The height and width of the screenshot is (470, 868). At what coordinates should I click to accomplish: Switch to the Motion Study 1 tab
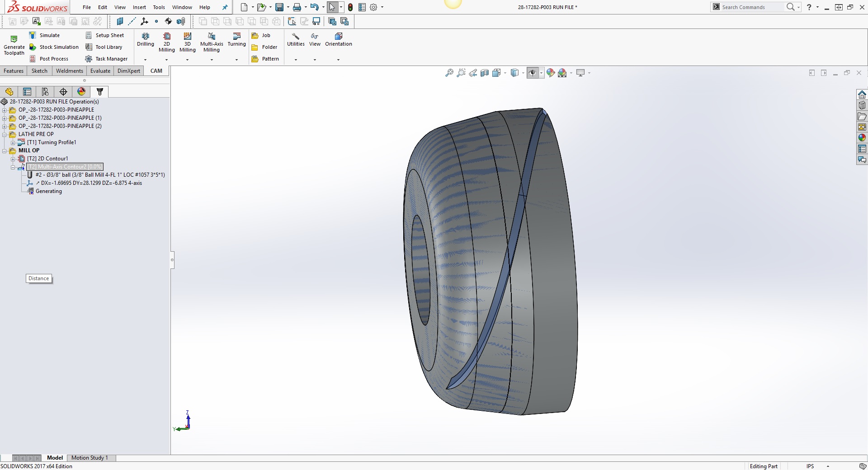tap(90, 458)
